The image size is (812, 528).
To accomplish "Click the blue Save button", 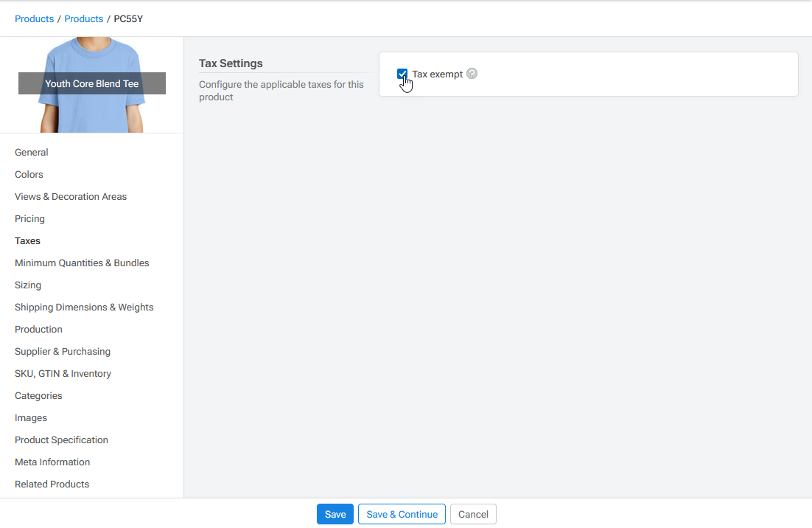I will pyautogui.click(x=335, y=514).
